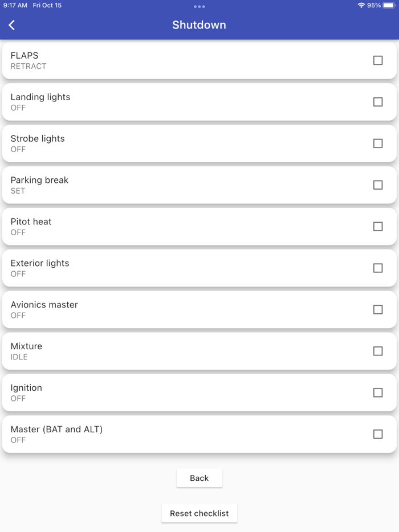Tick the Mixture idle checkbox
The image size is (399, 532).
coord(378,351)
